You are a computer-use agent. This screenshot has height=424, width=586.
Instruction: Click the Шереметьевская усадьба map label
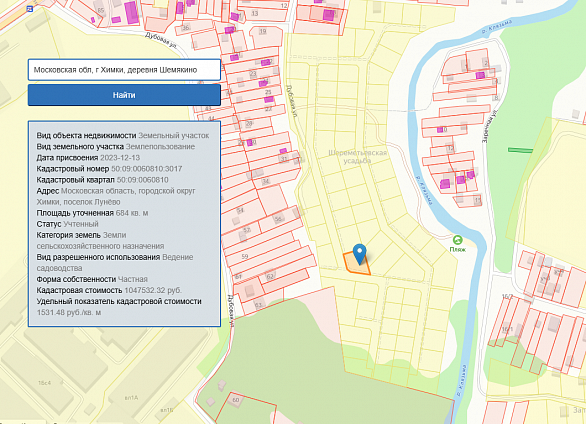pos(357,157)
